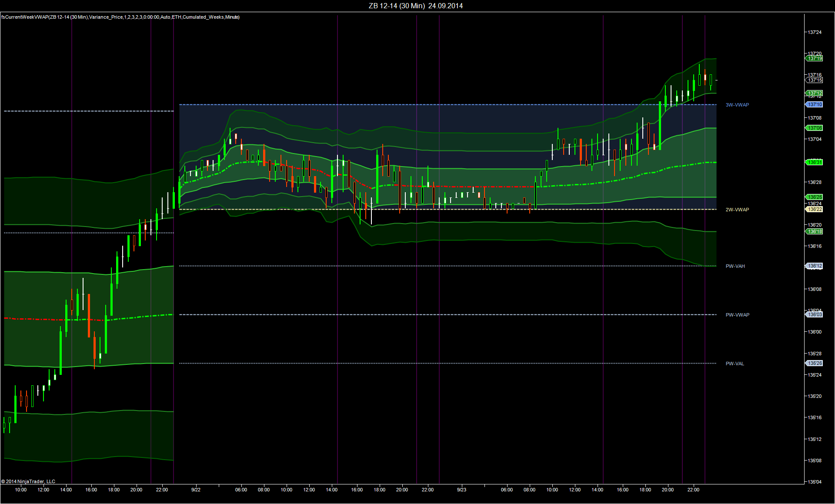The image size is (835, 504).
Task: Click the bright green 136'31 price marker
Action: click(815, 162)
